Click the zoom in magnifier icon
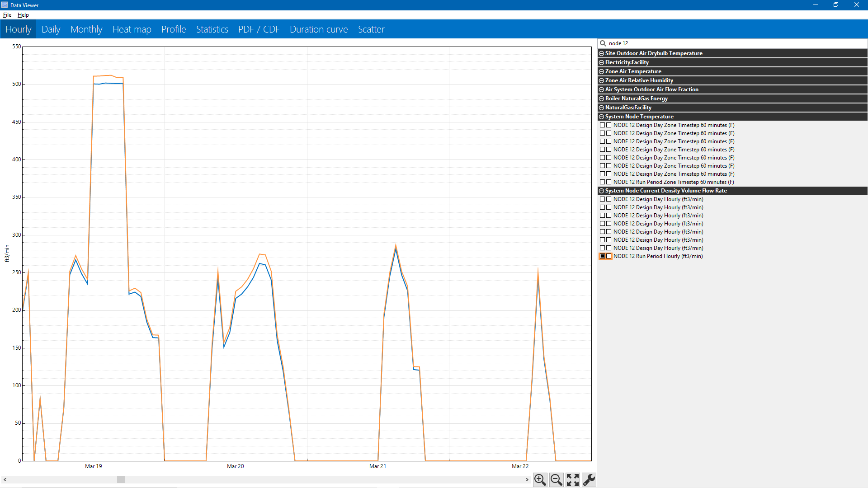 540,479
